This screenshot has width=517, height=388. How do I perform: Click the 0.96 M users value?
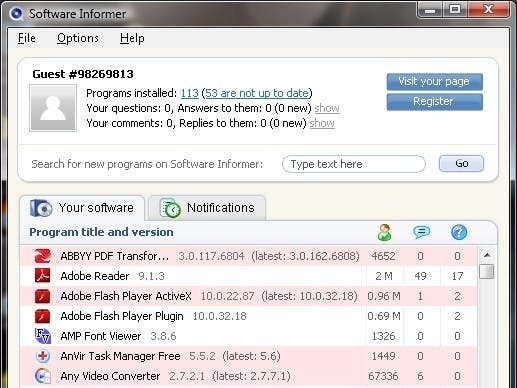pos(384,296)
